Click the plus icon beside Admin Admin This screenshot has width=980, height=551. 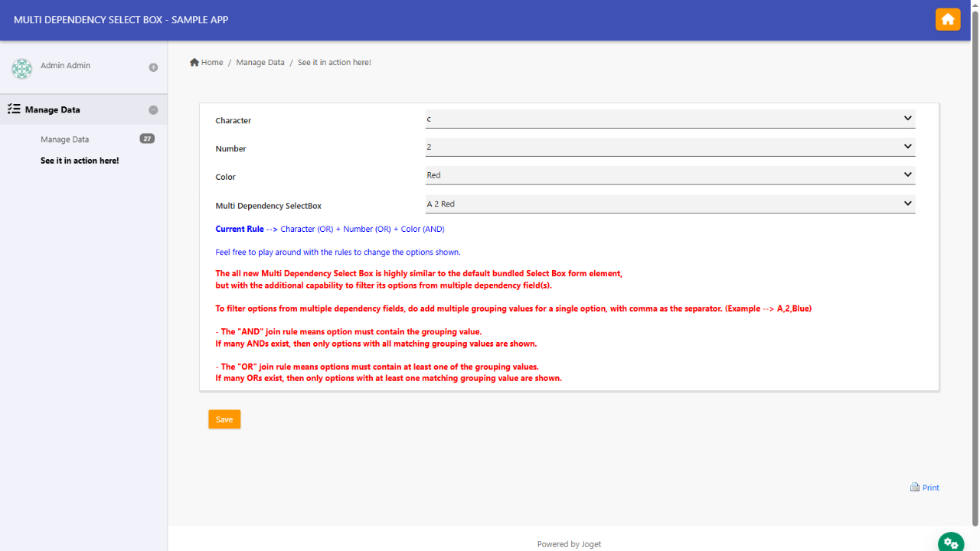pyautogui.click(x=153, y=67)
